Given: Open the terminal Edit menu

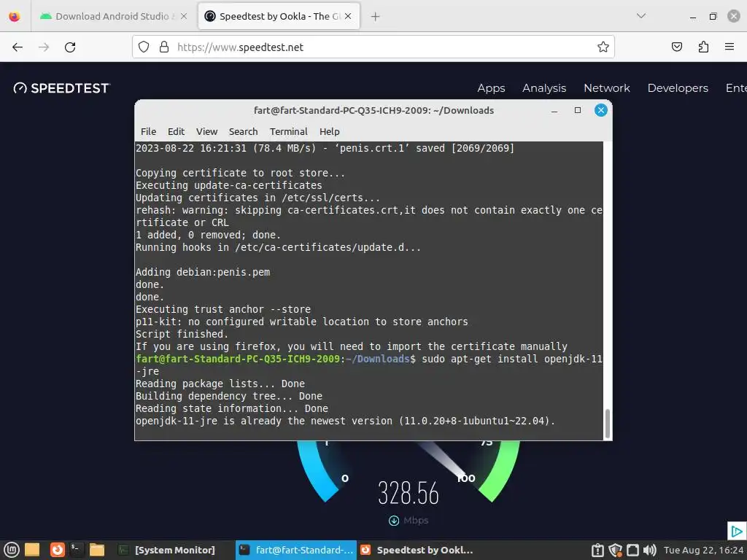Looking at the screenshot, I should [x=176, y=131].
